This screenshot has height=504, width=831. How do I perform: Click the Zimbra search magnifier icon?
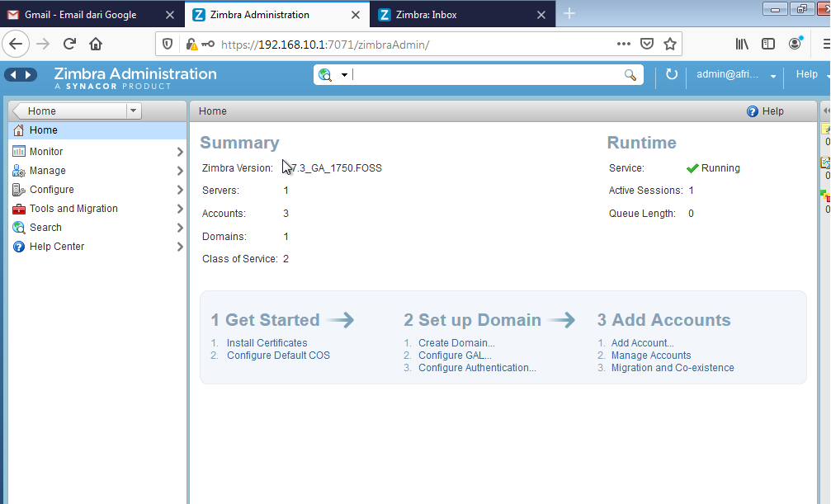pyautogui.click(x=630, y=75)
